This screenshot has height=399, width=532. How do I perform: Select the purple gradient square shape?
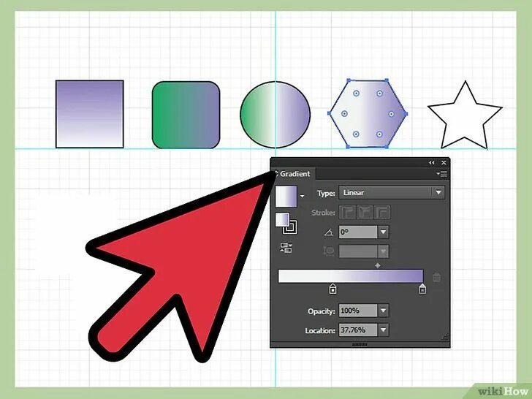tap(90, 114)
